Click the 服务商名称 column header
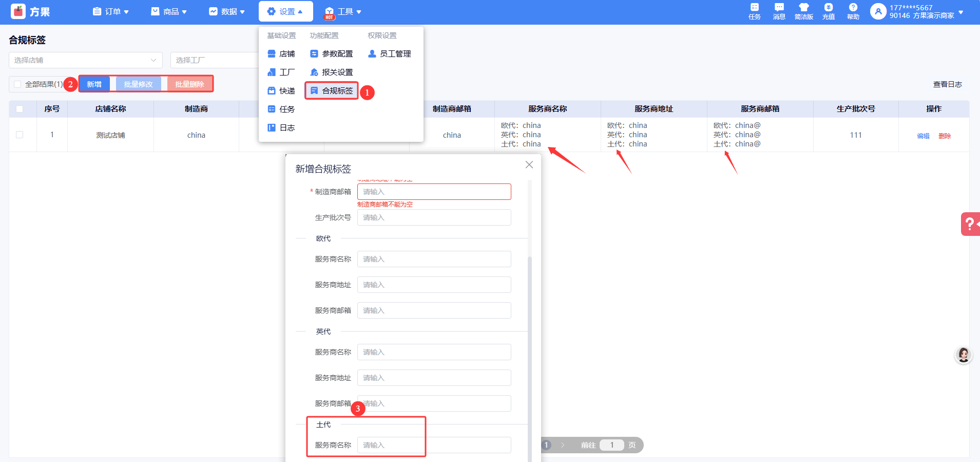980x462 pixels. coord(548,109)
